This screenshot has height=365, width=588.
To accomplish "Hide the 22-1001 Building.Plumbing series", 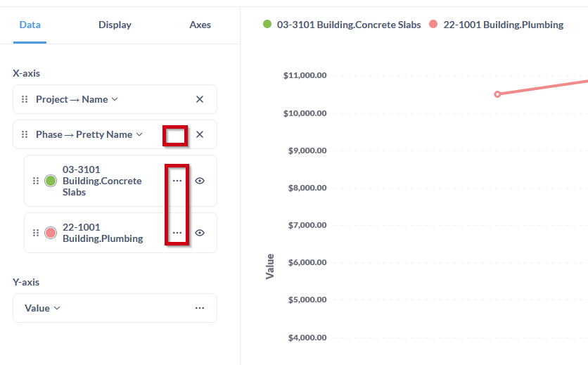I will tap(200, 233).
